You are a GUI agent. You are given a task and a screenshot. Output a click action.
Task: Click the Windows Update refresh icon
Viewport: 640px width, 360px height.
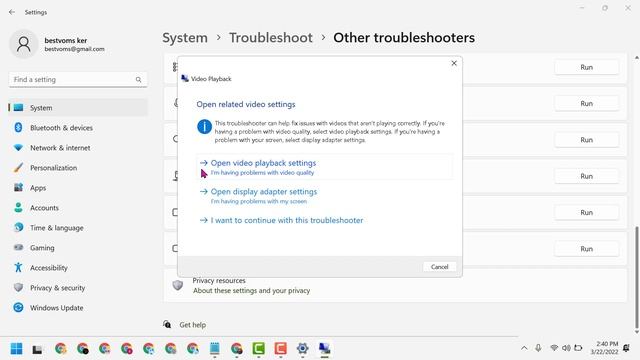[x=18, y=307]
